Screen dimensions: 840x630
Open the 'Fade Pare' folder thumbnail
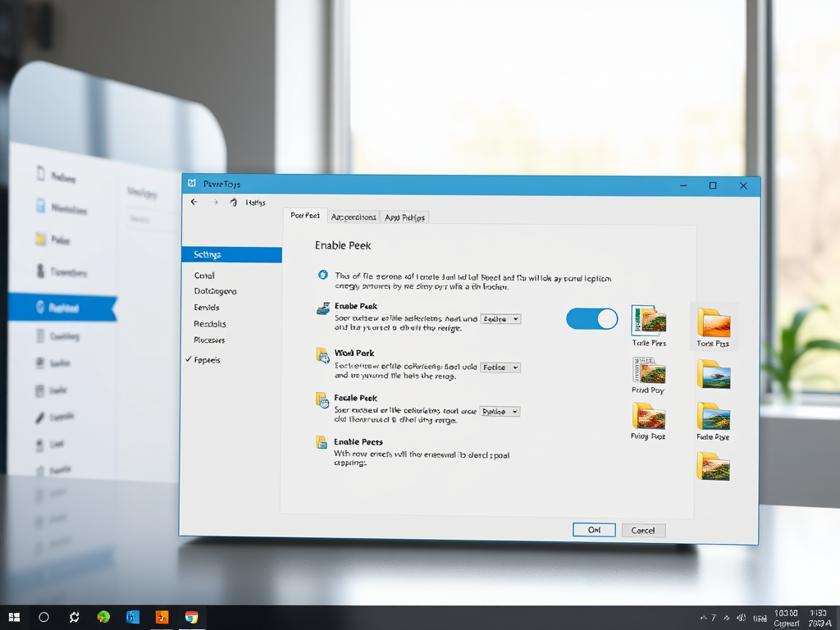713,422
